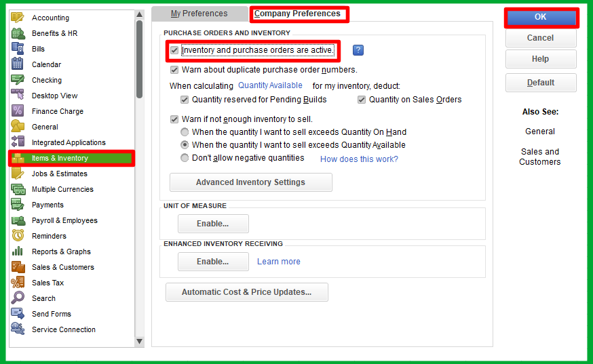593x364 pixels.
Task: Open Automatic Cost & Price Updates
Action: click(246, 292)
